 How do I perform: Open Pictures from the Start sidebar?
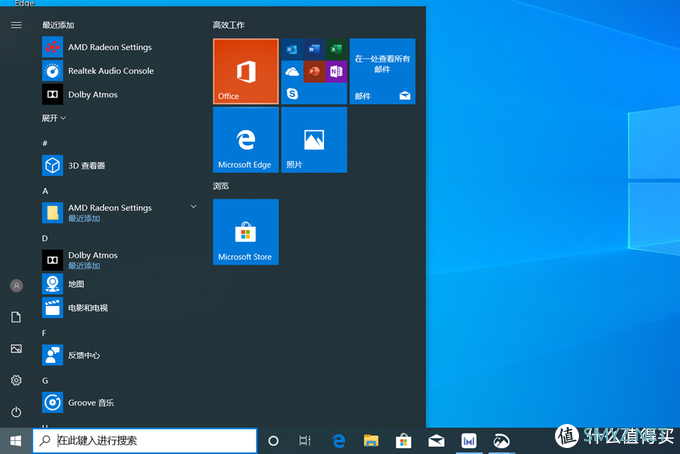[x=16, y=349]
